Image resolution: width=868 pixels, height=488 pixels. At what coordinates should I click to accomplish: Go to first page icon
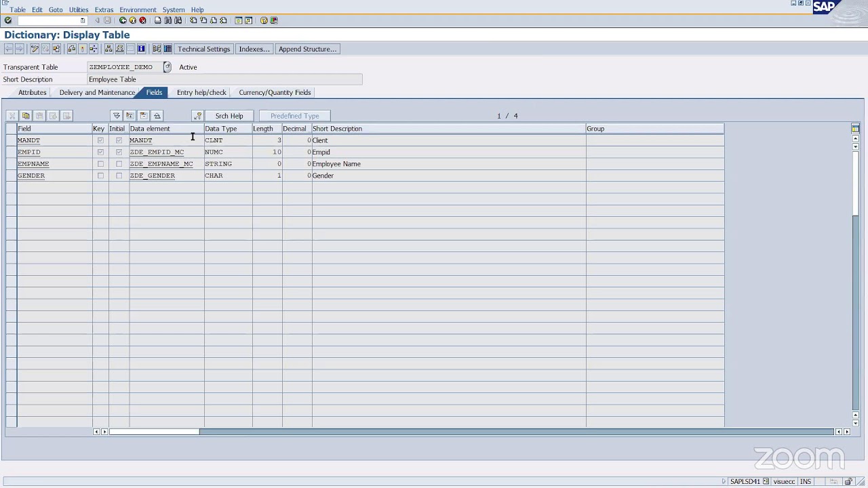point(193,20)
